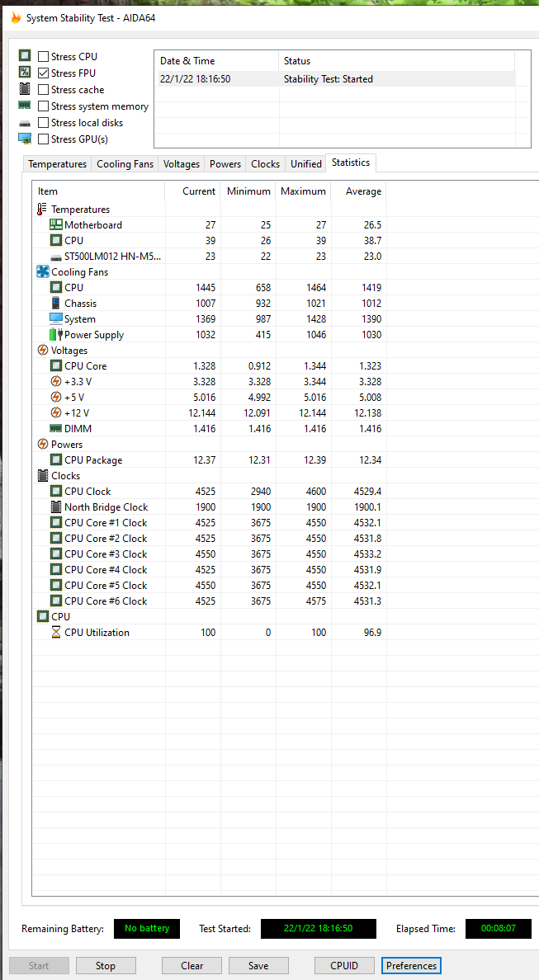
Task: Click the Clocks group chip icon
Action: pyautogui.click(x=43, y=476)
